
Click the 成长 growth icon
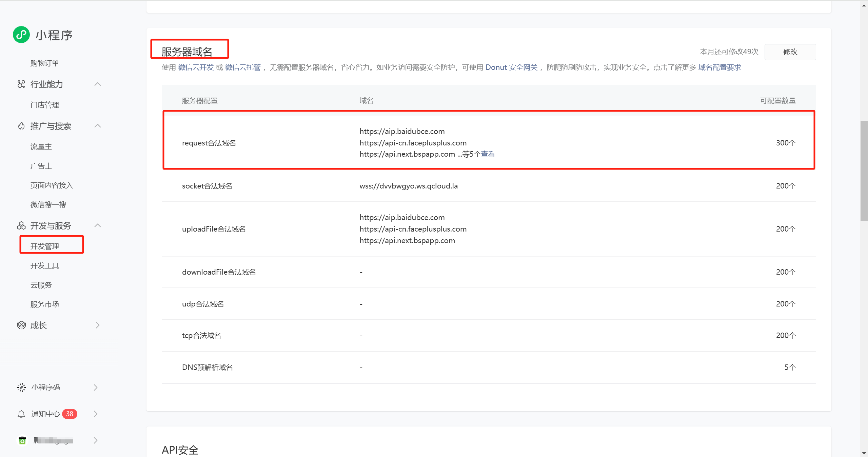(x=21, y=325)
